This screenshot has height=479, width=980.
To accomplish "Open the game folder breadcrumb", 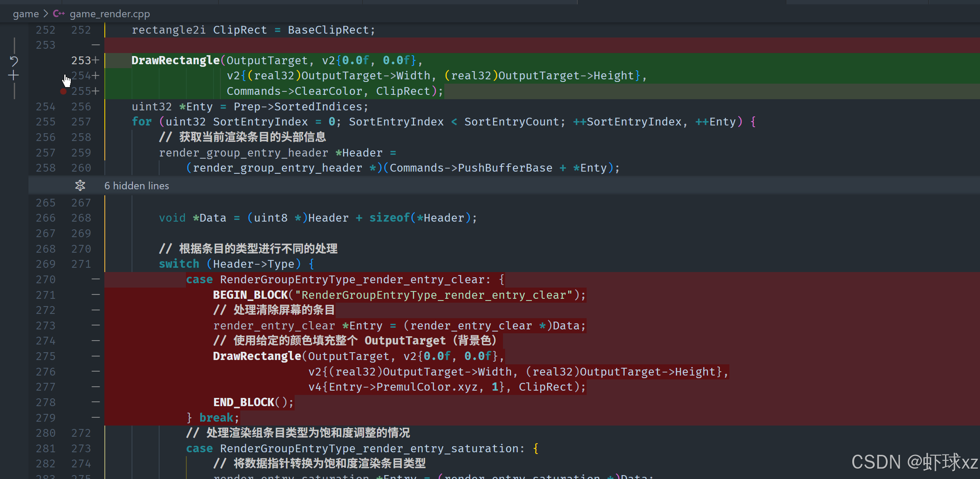I will [x=26, y=14].
